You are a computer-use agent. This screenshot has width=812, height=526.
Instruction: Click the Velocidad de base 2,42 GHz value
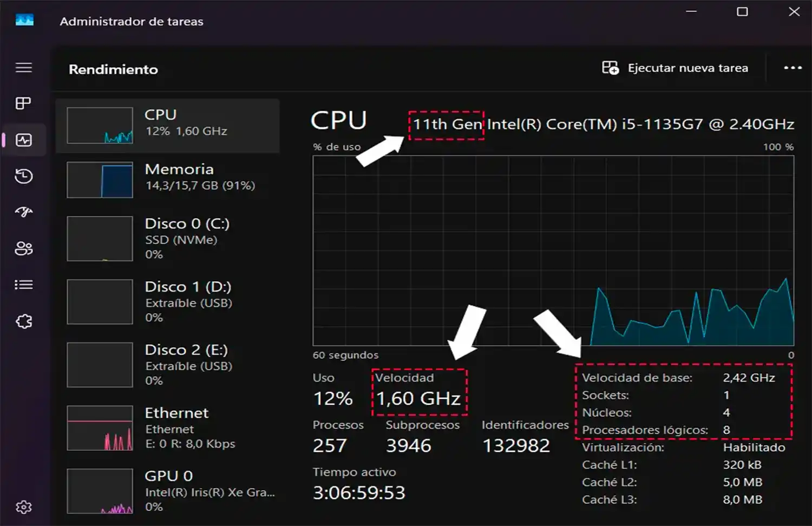749,378
